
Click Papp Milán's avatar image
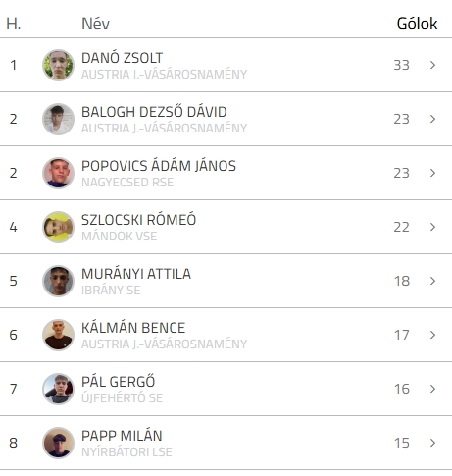tap(58, 443)
